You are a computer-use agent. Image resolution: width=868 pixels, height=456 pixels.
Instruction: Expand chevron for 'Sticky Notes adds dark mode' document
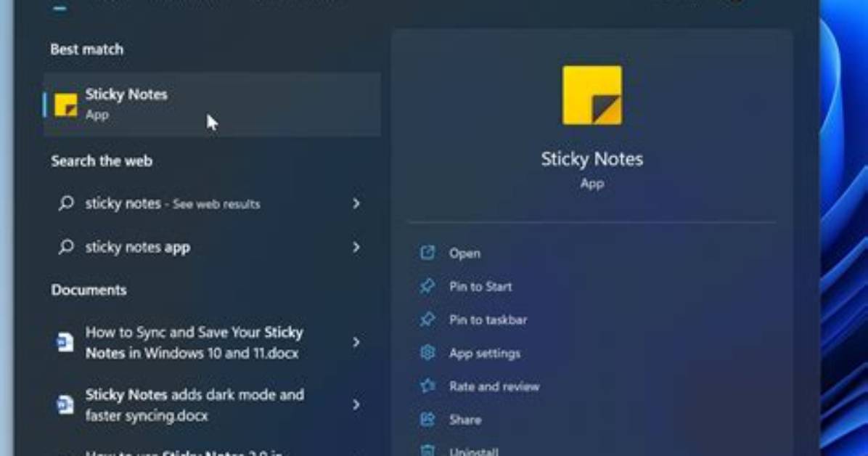pos(356,404)
